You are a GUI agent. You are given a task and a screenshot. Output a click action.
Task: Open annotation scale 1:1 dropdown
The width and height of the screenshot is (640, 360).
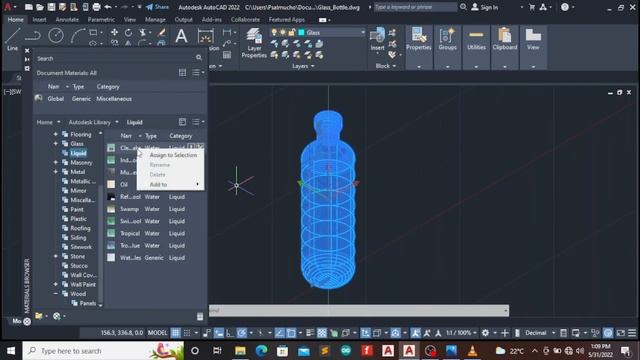(x=461, y=333)
